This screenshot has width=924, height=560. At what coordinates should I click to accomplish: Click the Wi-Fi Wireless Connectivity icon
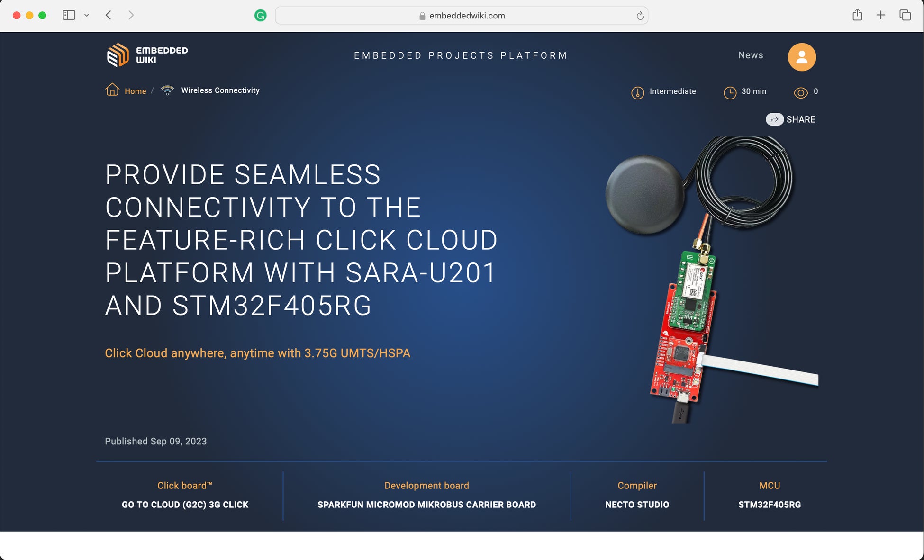[x=167, y=90]
